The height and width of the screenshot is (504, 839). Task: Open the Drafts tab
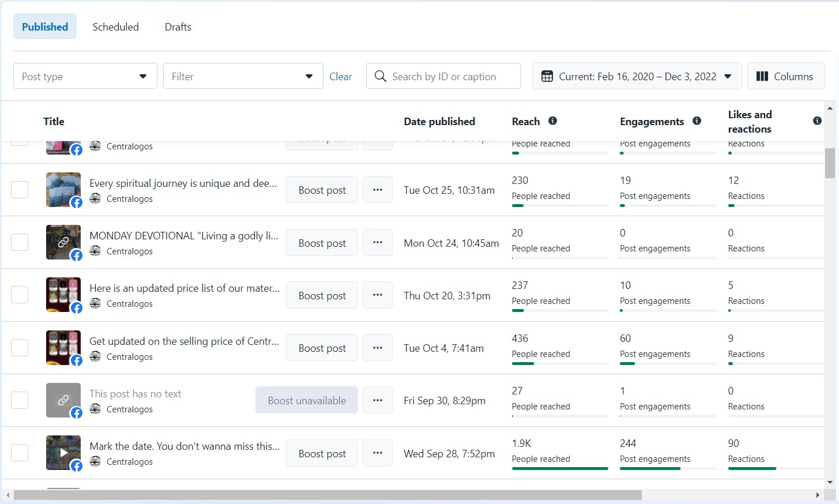(178, 27)
